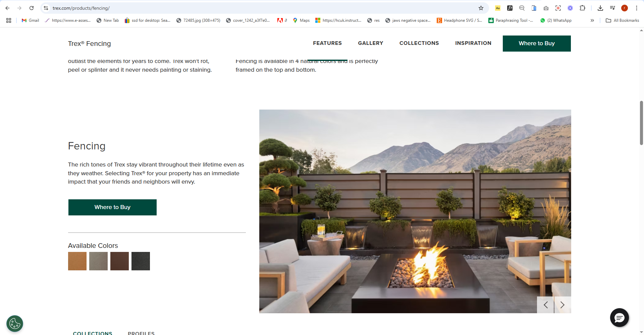The height and width of the screenshot is (335, 644).
Task: Reload the page
Action: [x=32, y=8]
